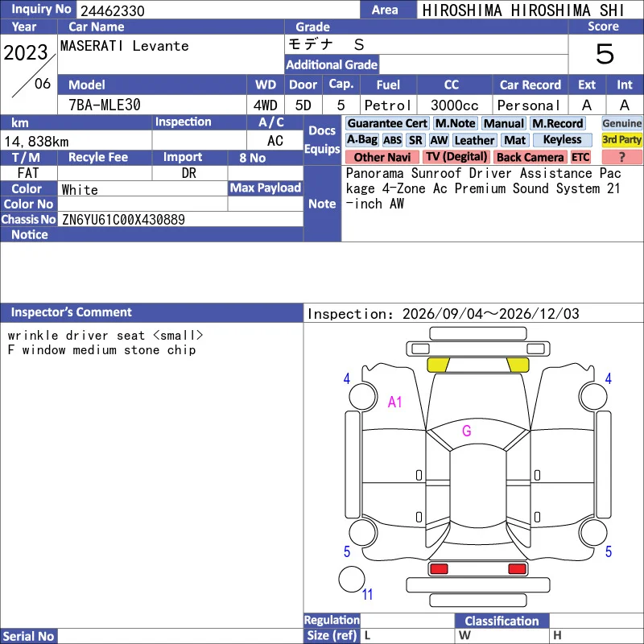Click the Guarantee Cert document badge
This screenshot has width=644, height=644.
click(387, 123)
